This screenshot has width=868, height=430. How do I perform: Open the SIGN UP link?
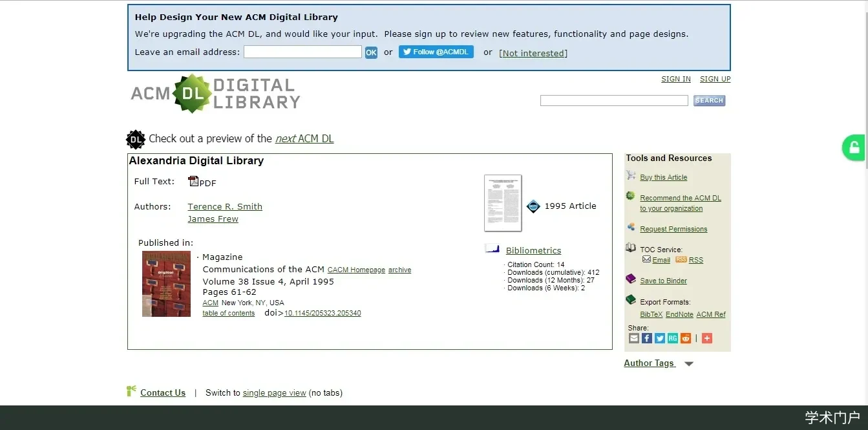[x=715, y=79]
